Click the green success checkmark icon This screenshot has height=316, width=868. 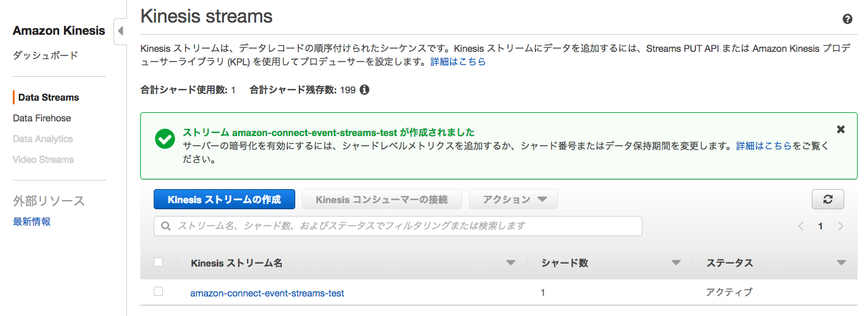tap(165, 138)
